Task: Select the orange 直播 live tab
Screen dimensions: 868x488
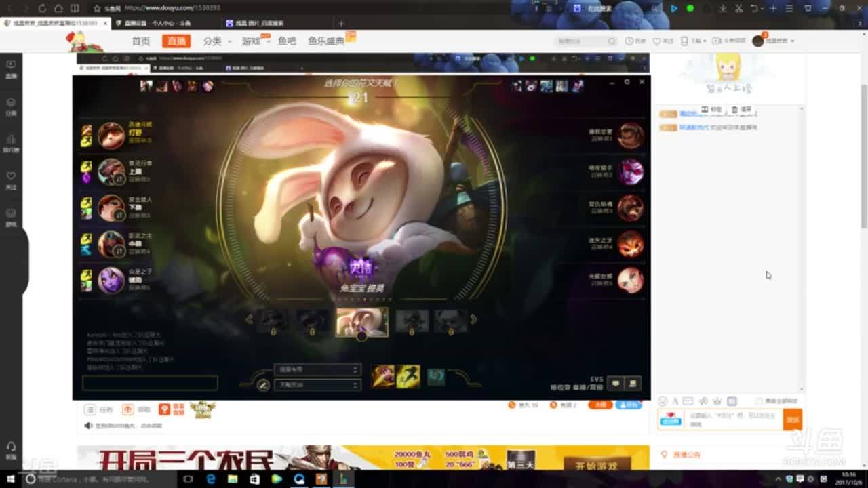Action: 176,41
